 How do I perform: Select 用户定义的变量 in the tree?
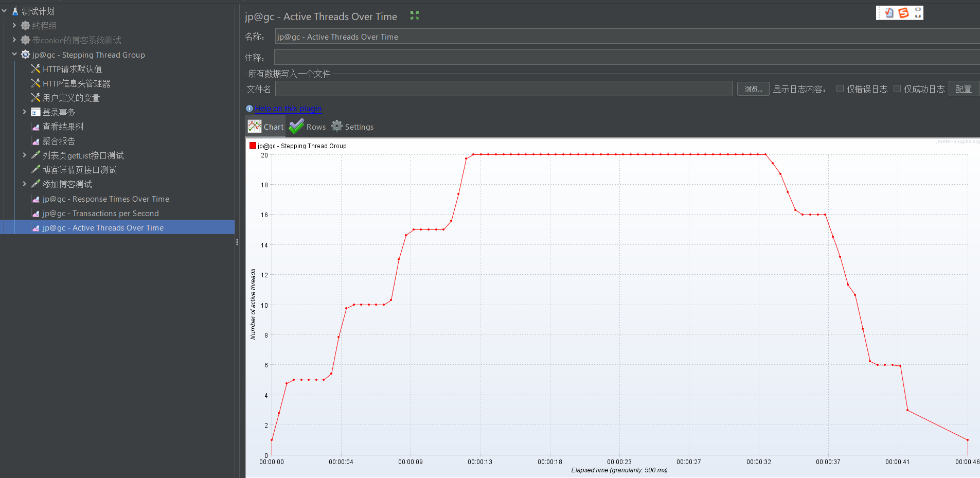71,98
